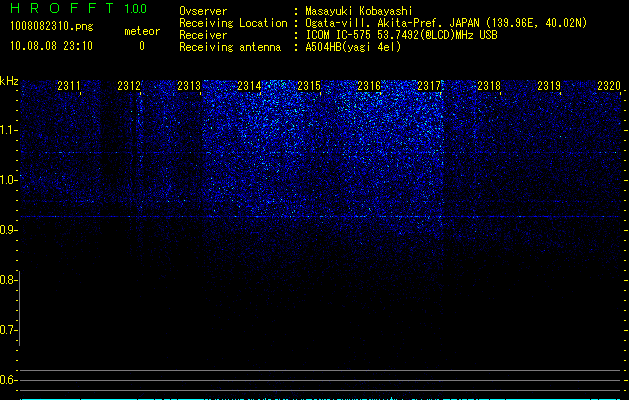Click the A504HB(yagi 4el) antenna value
The image size is (629, 400).
point(353,47)
